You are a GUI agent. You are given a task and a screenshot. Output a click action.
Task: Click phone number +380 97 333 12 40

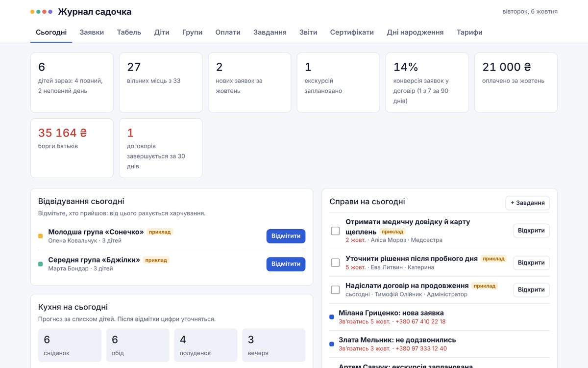click(x=421, y=349)
